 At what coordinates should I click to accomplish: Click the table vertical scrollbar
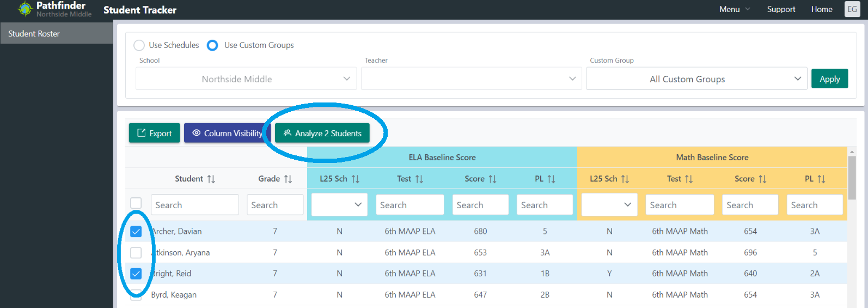[852, 177]
